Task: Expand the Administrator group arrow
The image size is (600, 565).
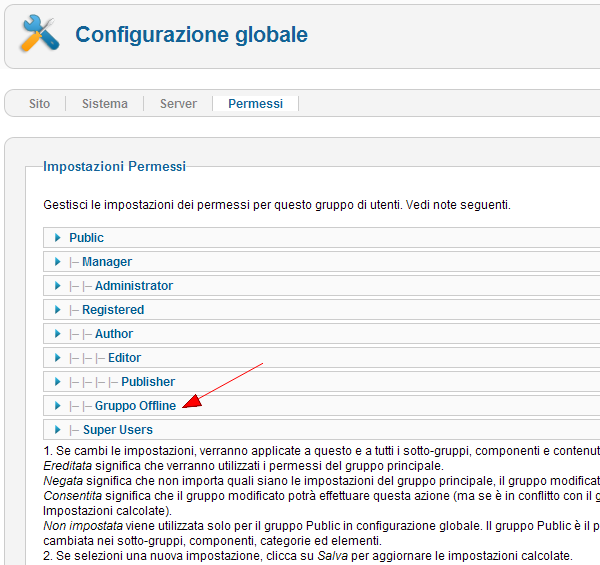Action: [x=58, y=286]
